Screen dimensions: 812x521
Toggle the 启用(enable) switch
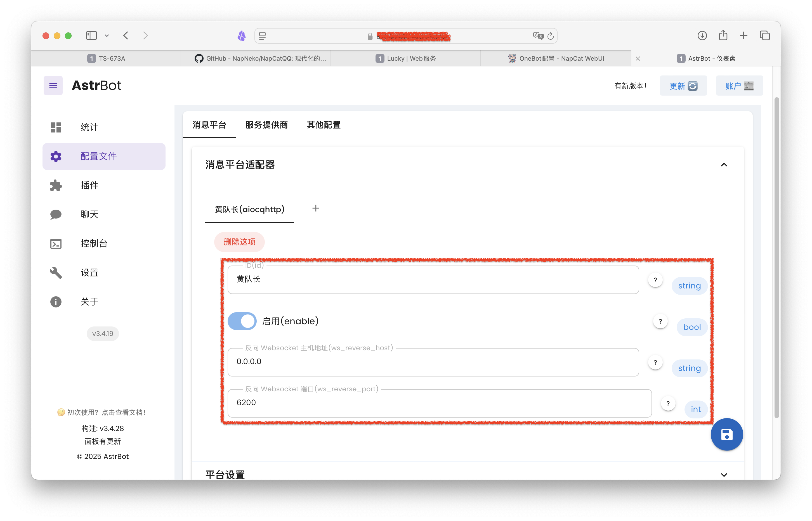tap(242, 321)
